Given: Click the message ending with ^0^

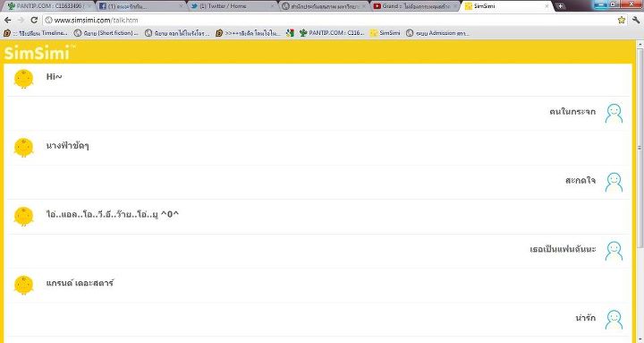Looking at the screenshot, I should pyautogui.click(x=112, y=214).
